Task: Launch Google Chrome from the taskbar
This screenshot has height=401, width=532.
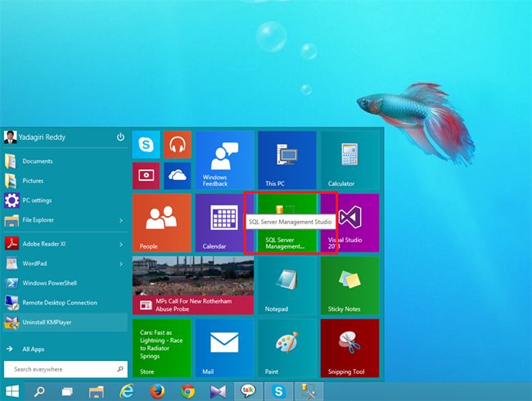Action: 187,392
